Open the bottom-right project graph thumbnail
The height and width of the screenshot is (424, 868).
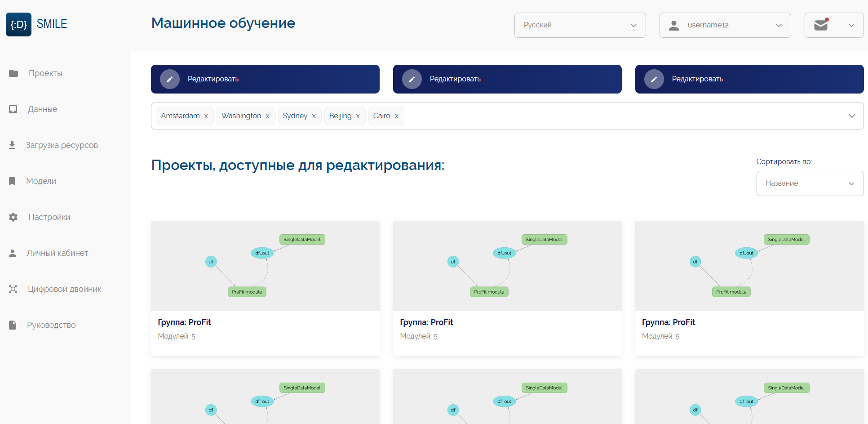(x=749, y=397)
